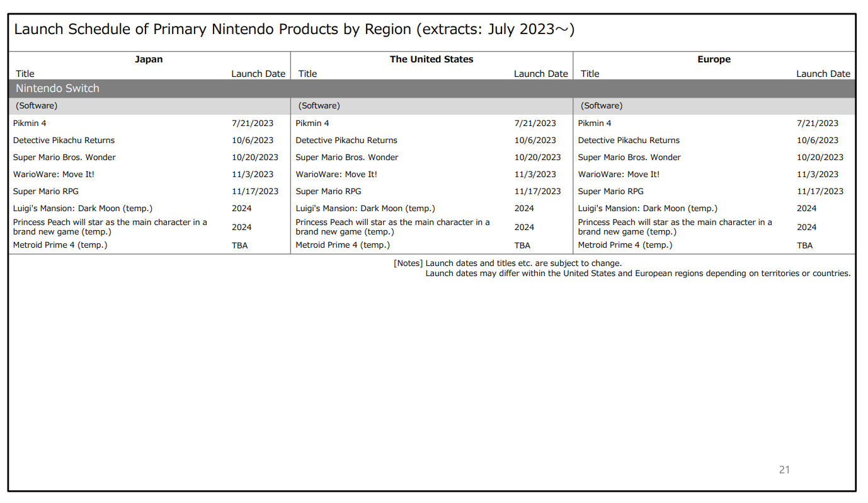Screen dimensions: 868x503
Task: Click United States '7/21/2023' date for Pikmin 4
Action: click(535, 124)
